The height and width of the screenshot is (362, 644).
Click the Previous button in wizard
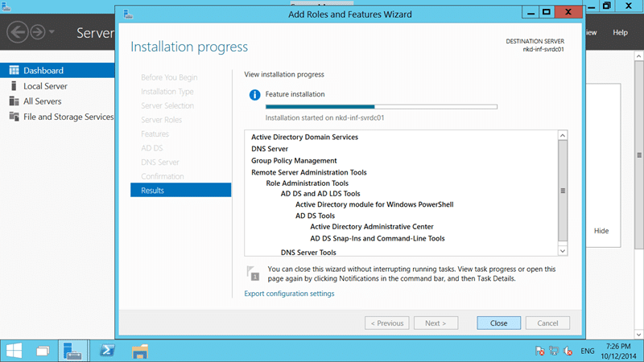click(x=387, y=323)
